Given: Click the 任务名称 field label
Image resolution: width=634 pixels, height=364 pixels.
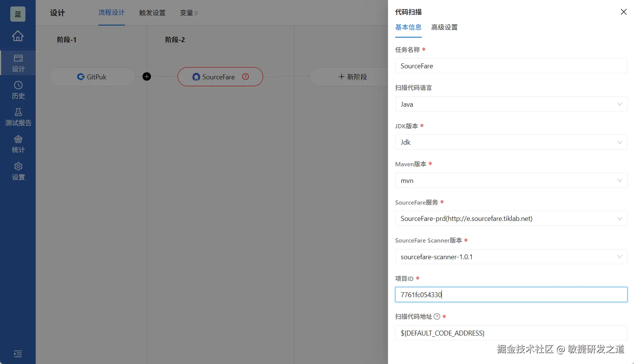Looking at the screenshot, I should (407, 50).
